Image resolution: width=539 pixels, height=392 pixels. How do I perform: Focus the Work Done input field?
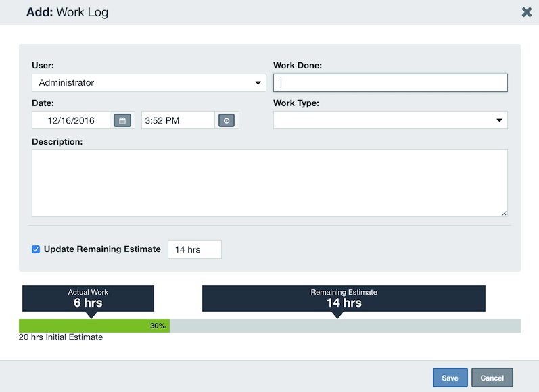tap(390, 83)
